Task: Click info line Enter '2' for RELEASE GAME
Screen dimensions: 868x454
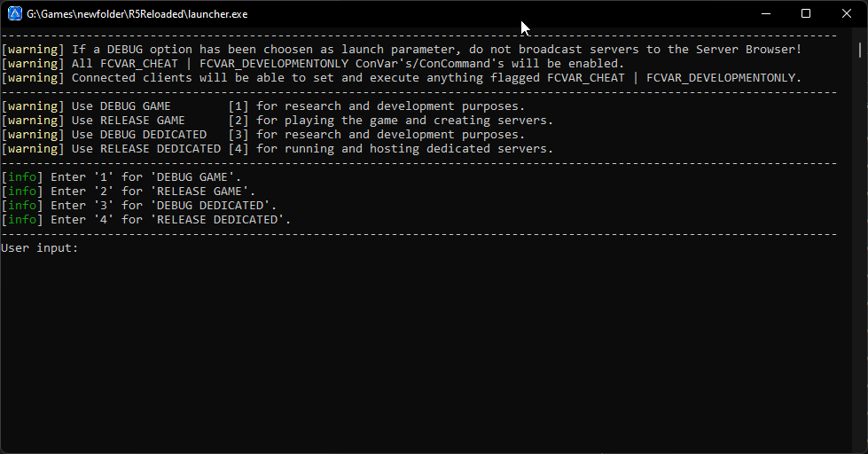Action: [129, 191]
